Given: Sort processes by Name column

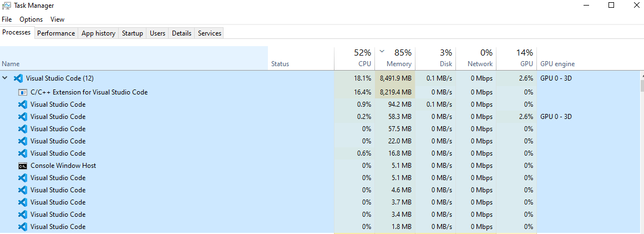Looking at the screenshot, I should 134,58.
